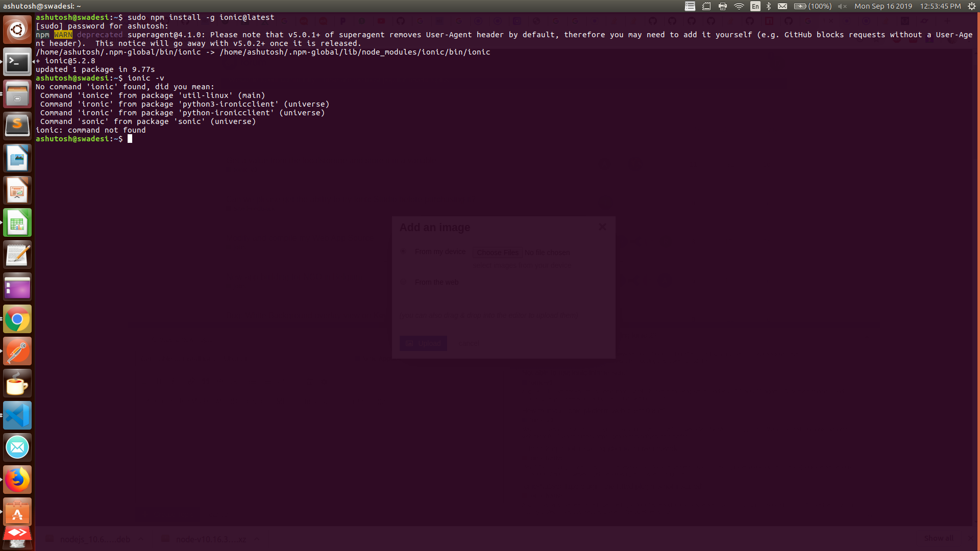Launch Postman from the launcher

click(x=17, y=352)
